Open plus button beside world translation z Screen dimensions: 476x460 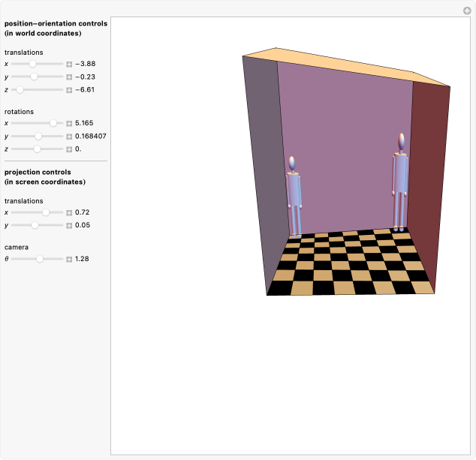coord(69,90)
